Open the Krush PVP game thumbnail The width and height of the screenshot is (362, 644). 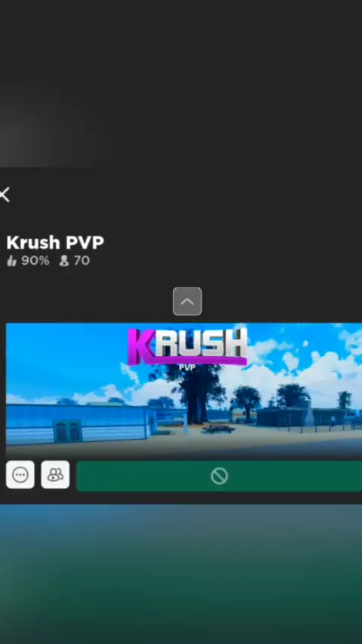click(184, 390)
